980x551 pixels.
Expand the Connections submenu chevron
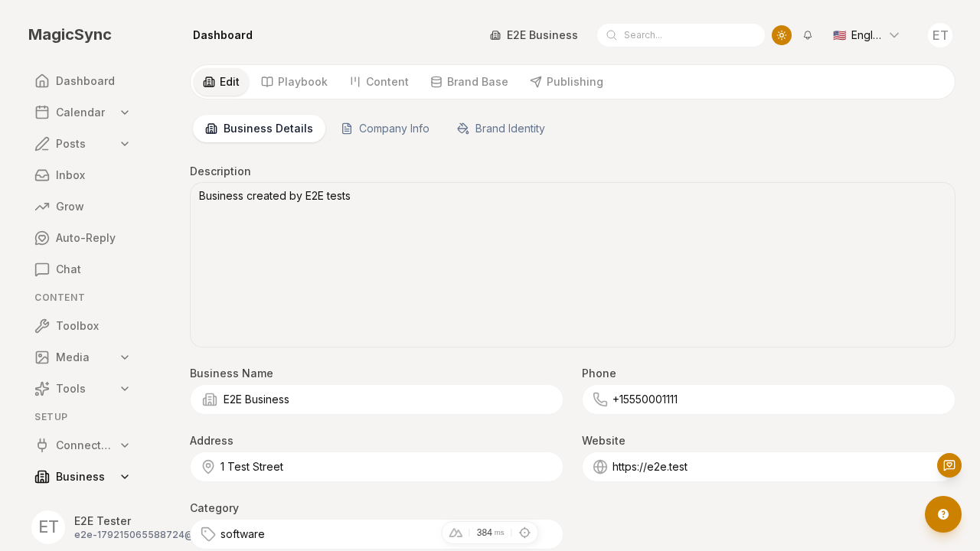click(x=125, y=445)
